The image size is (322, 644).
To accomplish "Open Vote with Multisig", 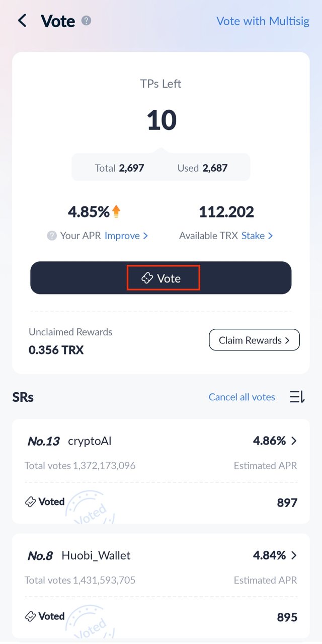I will (x=263, y=21).
